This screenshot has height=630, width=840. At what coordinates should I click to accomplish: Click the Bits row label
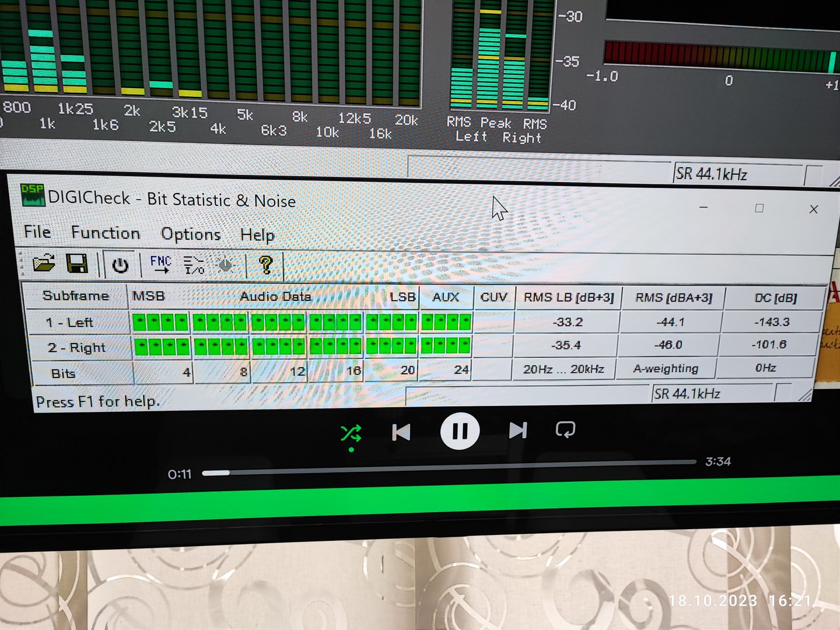click(x=64, y=373)
